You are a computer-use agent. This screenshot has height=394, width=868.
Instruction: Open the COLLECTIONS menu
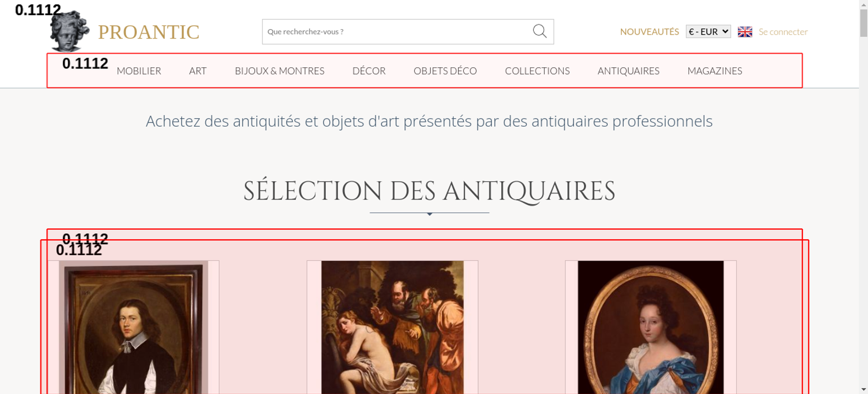(537, 71)
